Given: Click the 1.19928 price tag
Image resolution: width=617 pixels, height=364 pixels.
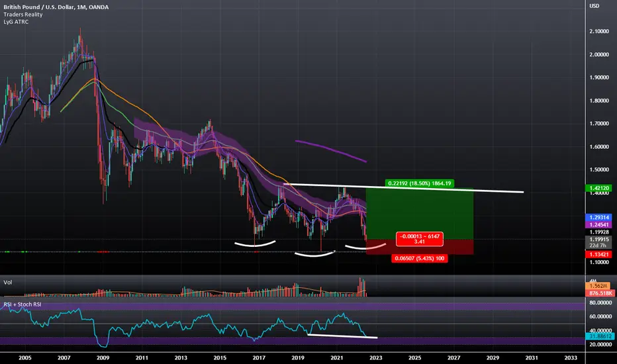Looking at the screenshot, I should coord(598,232).
